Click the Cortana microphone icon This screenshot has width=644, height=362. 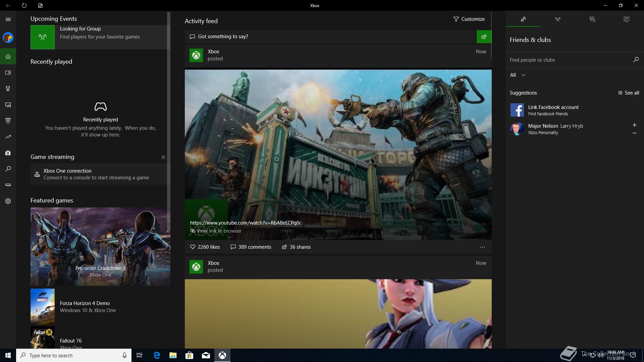124,355
